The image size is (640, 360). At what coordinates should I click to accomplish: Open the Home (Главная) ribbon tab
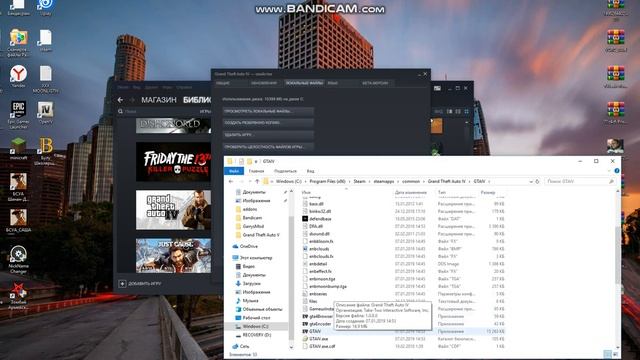(256, 171)
